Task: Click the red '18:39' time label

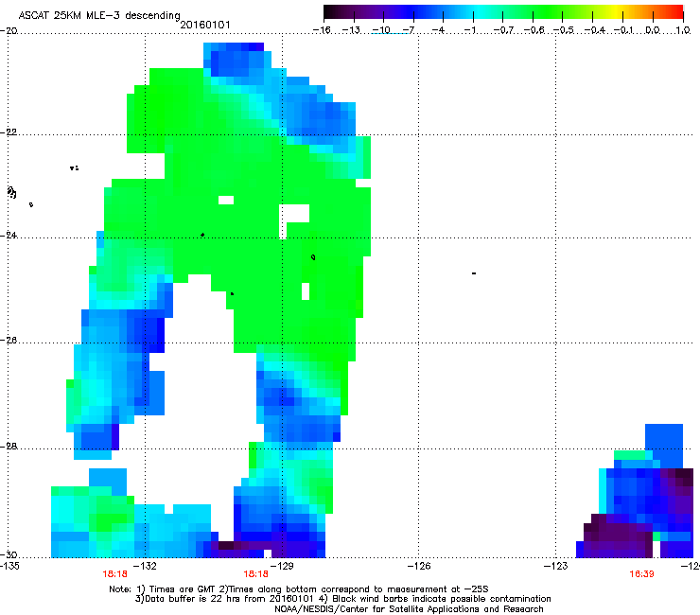Action: (641, 574)
